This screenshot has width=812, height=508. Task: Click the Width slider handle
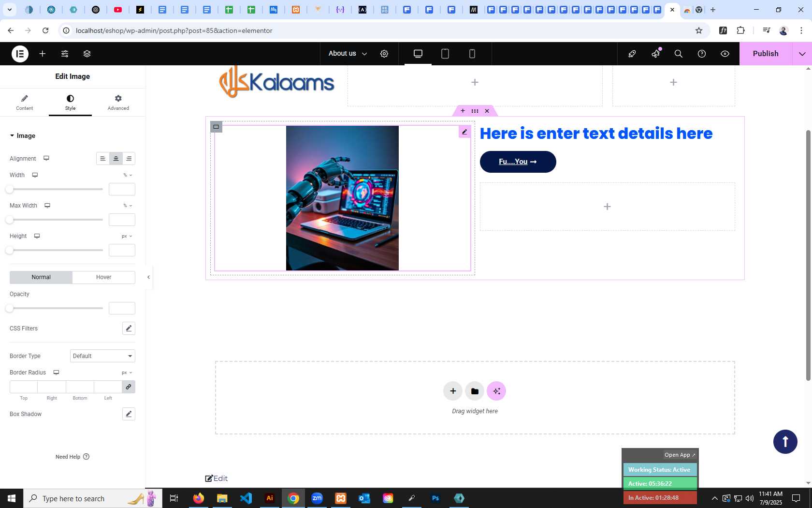pos(9,189)
